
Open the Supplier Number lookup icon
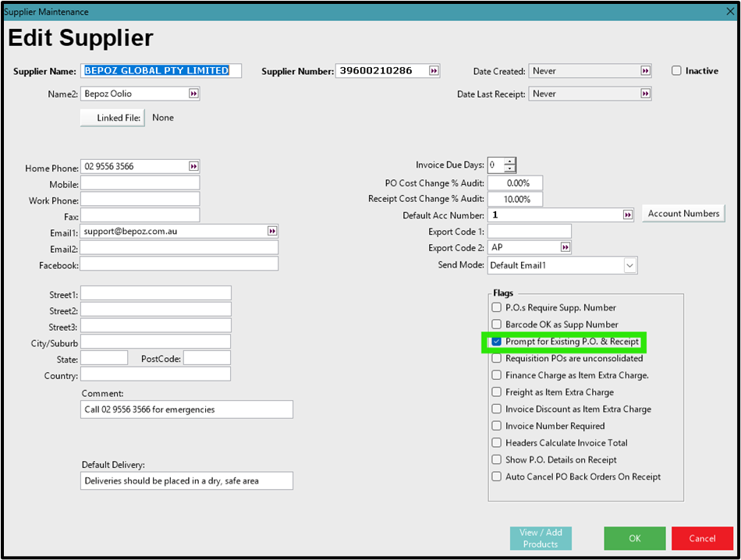point(434,70)
